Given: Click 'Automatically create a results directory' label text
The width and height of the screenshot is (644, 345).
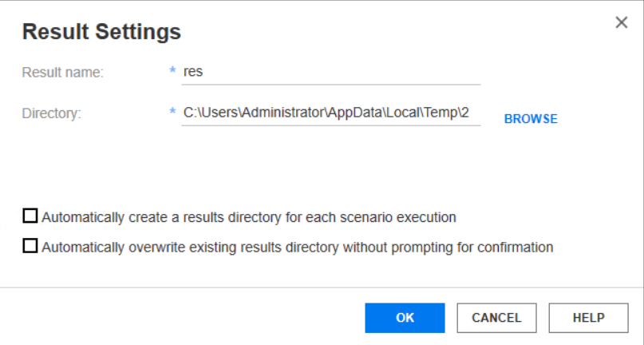Looking at the screenshot, I should pyautogui.click(x=248, y=216).
